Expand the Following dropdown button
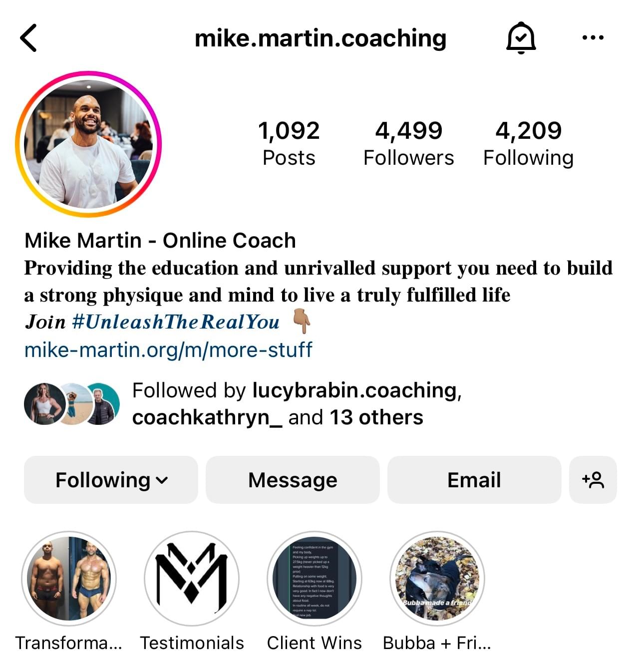The width and height of the screenshot is (641, 672). coord(111,480)
